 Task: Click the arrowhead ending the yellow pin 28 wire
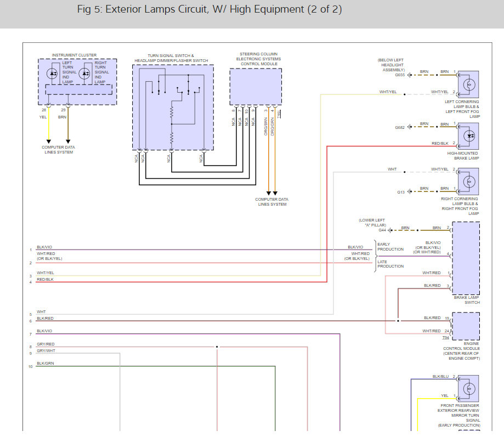(49, 141)
